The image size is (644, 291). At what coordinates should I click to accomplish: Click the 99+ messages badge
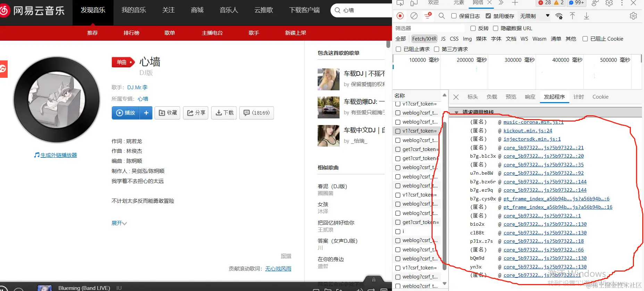(x=576, y=3)
